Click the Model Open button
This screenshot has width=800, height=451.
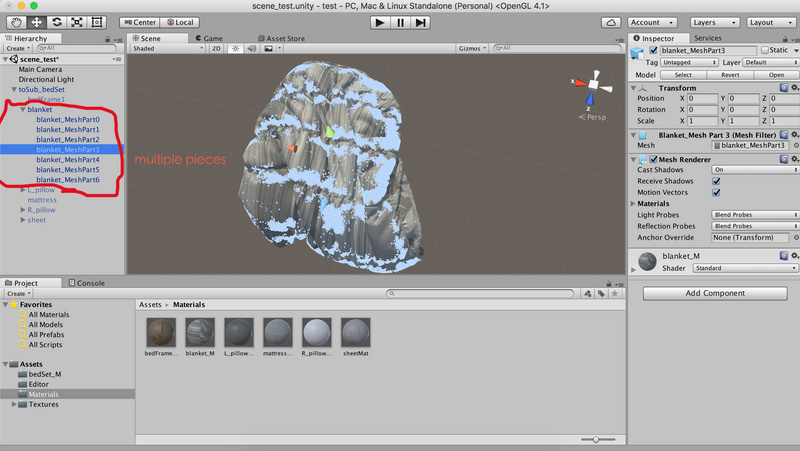pos(776,75)
